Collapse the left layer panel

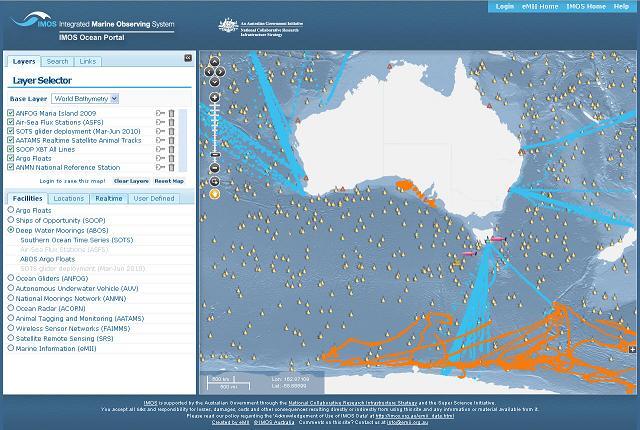point(188,58)
